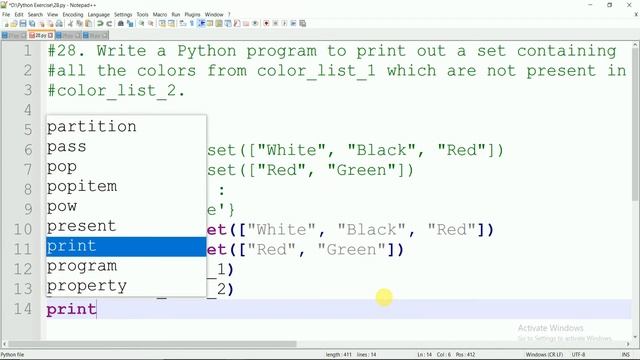Click the Redo toolbar icon
Screen dimensions: 640x360
pos(109,24)
